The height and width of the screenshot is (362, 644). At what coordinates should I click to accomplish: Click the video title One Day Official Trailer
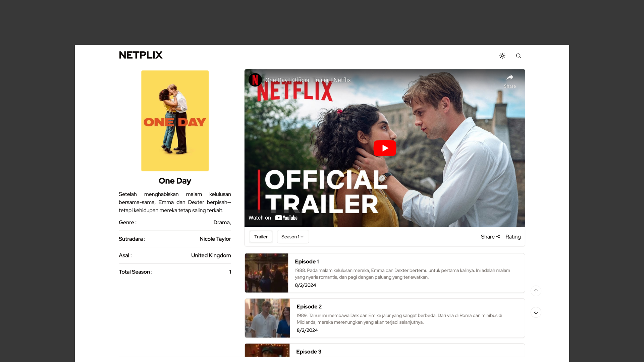coord(308,80)
